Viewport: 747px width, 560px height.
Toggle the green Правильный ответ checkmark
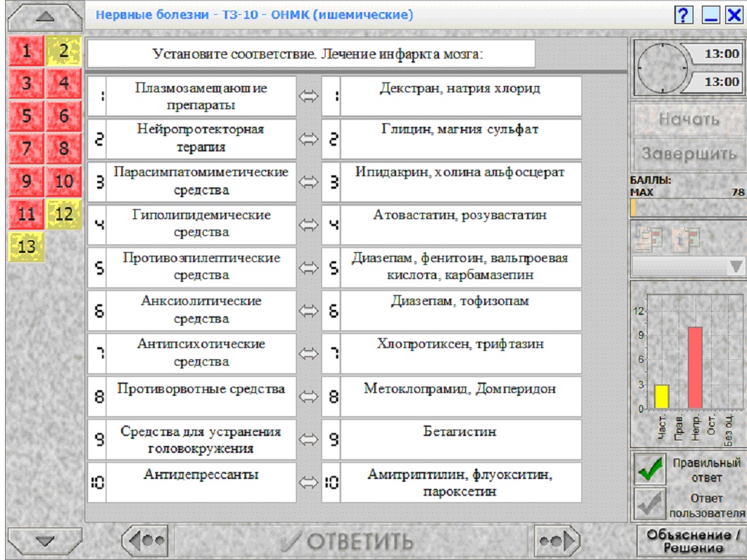pos(650,468)
